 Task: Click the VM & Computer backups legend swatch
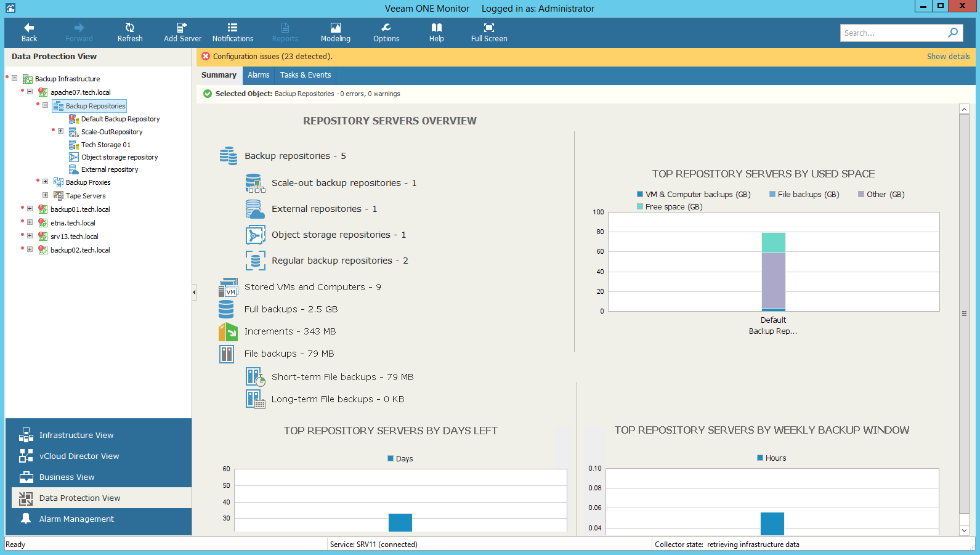640,194
